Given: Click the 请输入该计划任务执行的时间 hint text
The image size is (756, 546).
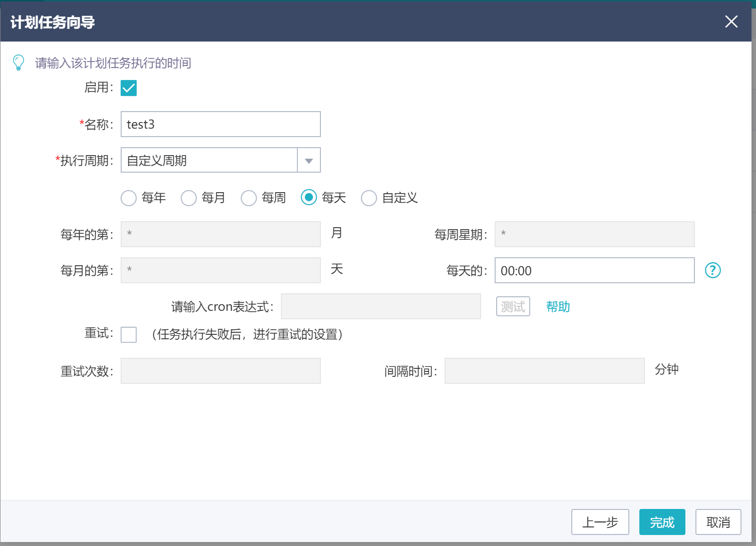Looking at the screenshot, I should (113, 63).
